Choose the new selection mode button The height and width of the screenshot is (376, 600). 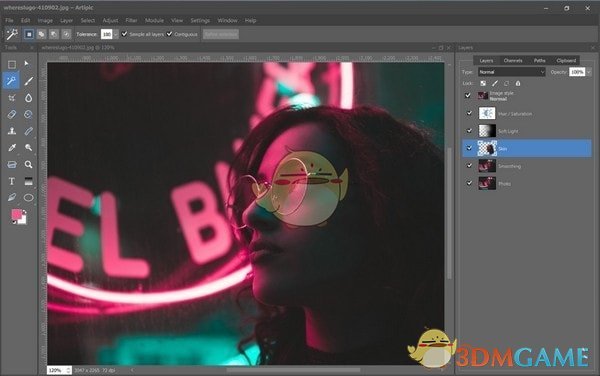tap(29, 34)
